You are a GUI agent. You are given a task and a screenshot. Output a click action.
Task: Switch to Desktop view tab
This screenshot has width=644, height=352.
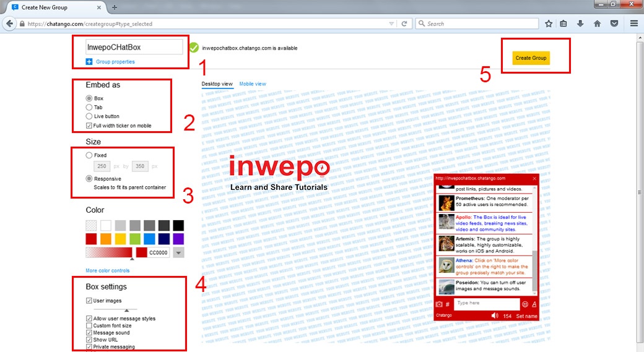point(217,84)
